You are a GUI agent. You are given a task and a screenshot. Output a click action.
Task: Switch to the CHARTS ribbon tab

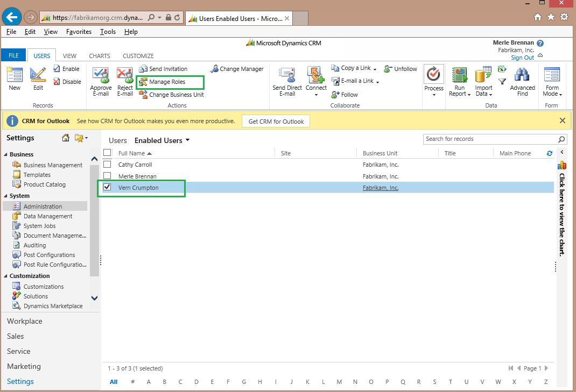(99, 55)
